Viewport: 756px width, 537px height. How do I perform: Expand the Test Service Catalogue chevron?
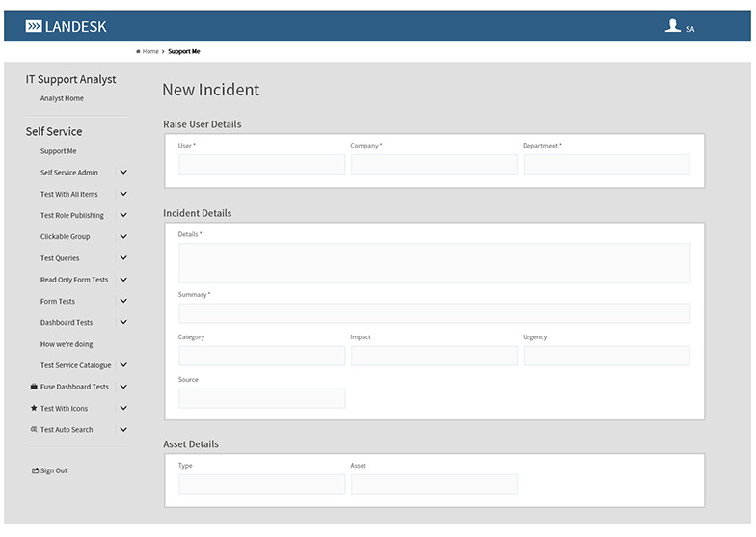tap(123, 365)
